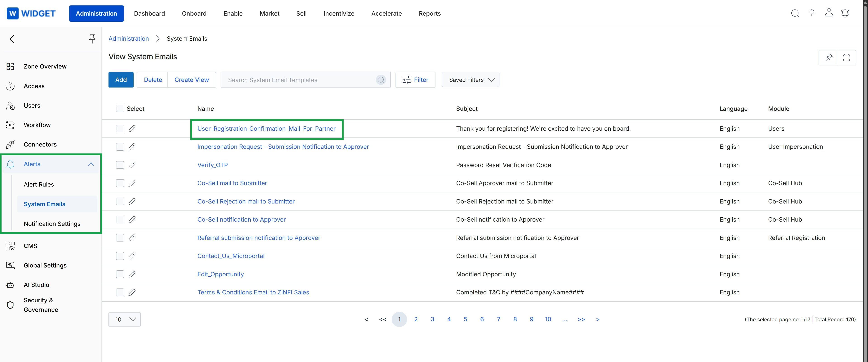The image size is (868, 362).
Task: Click the Security & Governance shield icon
Action: [x=10, y=305]
